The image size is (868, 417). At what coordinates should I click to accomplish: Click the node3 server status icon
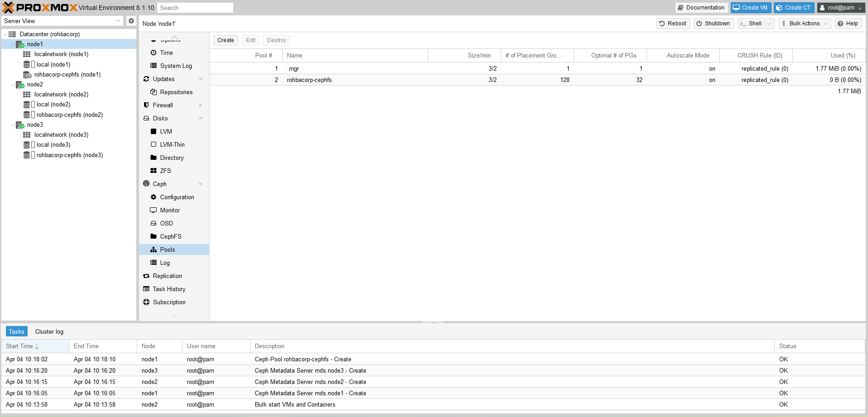tap(20, 125)
